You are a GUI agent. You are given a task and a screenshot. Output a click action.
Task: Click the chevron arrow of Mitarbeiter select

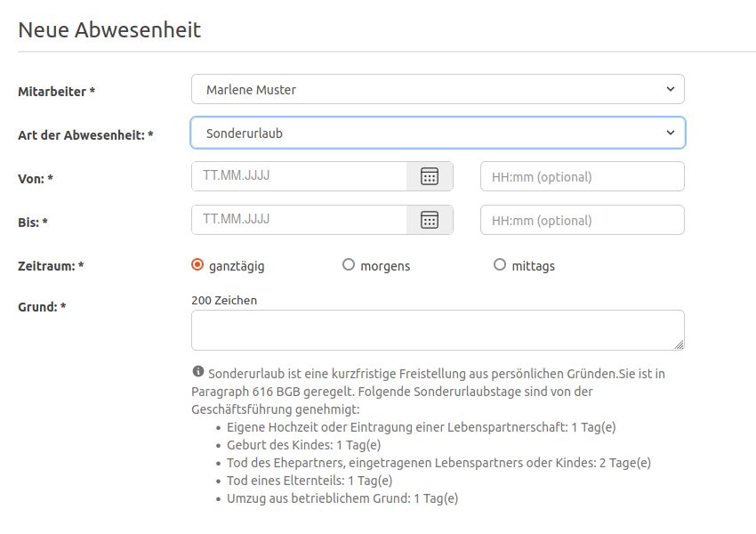coord(671,89)
